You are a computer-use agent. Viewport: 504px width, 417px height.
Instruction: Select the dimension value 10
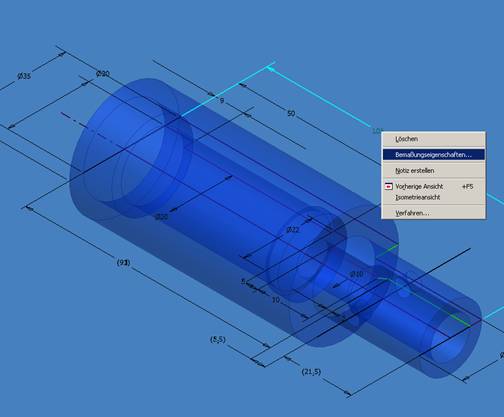[276, 300]
